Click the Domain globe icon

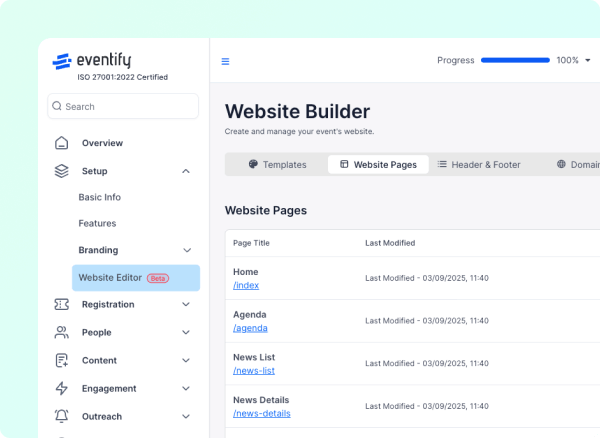561,164
